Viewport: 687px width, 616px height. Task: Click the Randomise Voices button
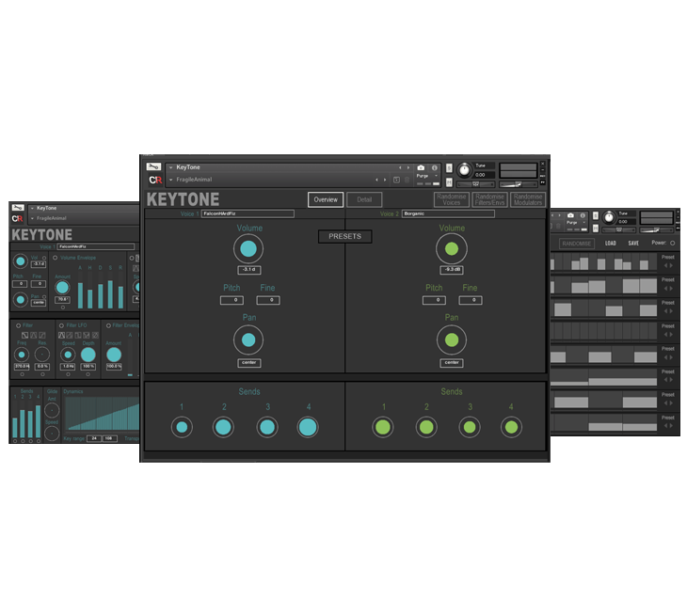pos(451,199)
